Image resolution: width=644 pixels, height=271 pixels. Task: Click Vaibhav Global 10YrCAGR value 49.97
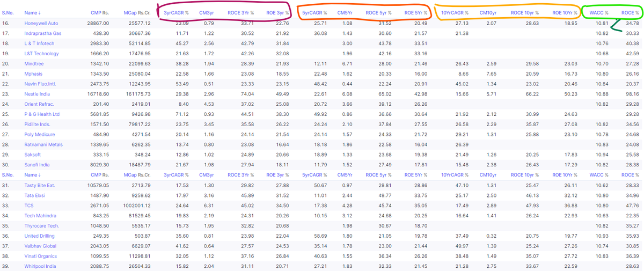462,246
